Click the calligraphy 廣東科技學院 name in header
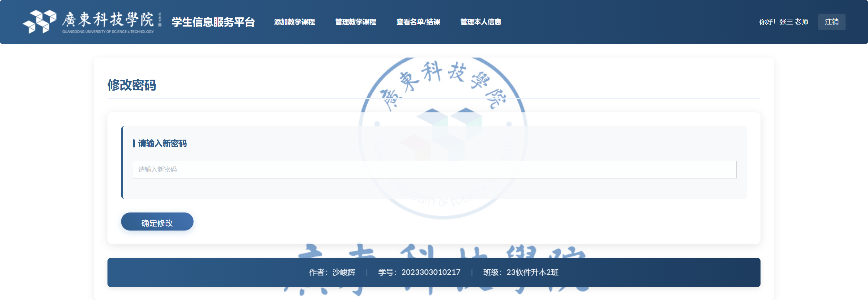Screen dimensions: 868x300 point(108,19)
